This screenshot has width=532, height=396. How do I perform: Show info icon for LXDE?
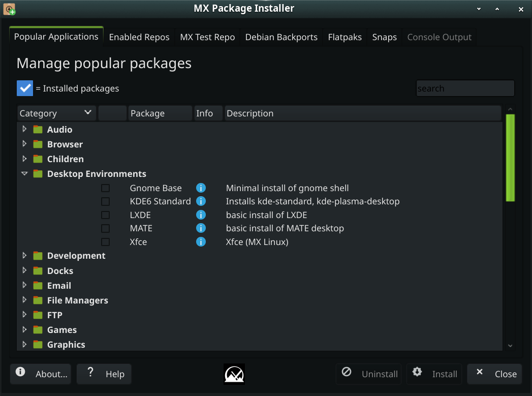coord(201,215)
